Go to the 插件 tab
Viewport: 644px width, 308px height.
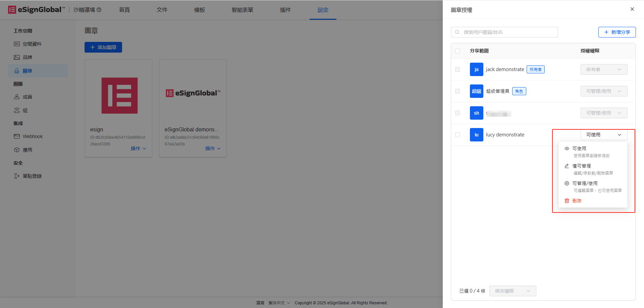285,10
